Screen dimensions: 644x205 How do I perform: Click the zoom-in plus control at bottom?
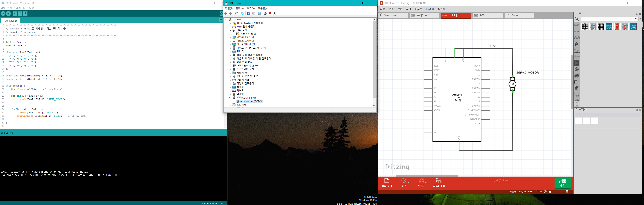[567, 192]
